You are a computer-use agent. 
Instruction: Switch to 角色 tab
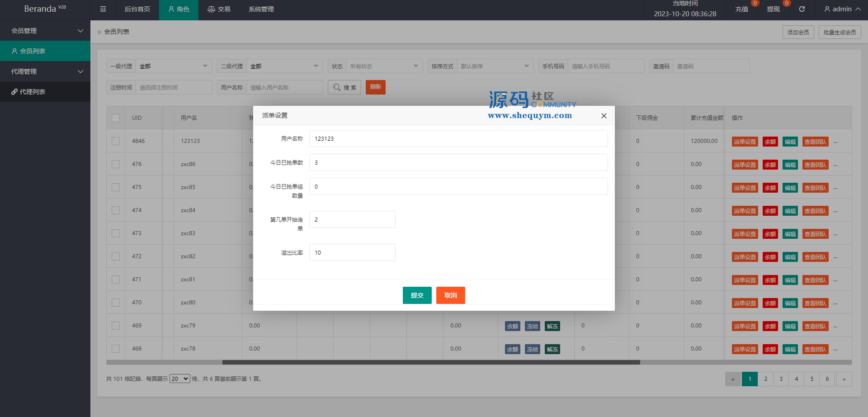click(x=179, y=9)
